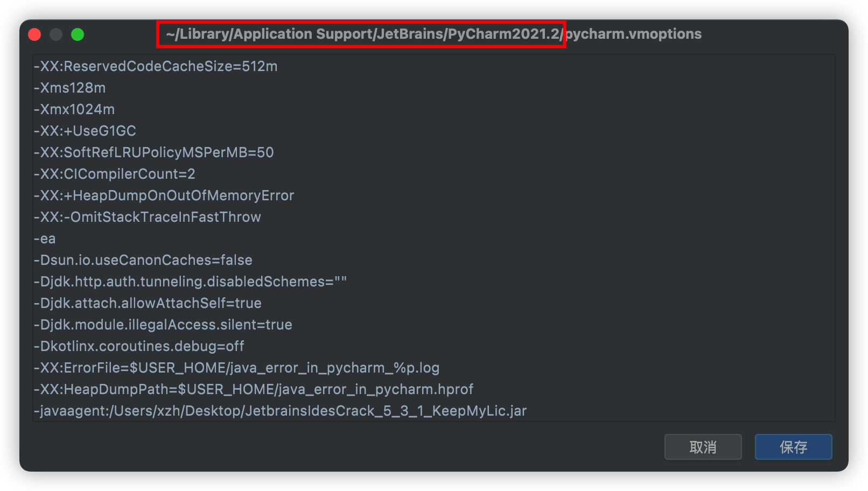Click the 取消 (Cancel) button
The width and height of the screenshot is (868, 491).
[703, 447]
